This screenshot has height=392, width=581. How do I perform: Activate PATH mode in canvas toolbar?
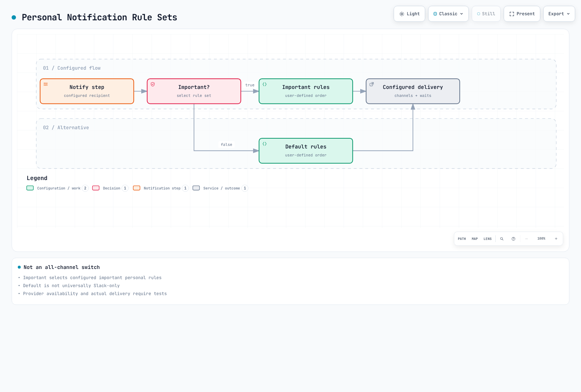pos(462,239)
